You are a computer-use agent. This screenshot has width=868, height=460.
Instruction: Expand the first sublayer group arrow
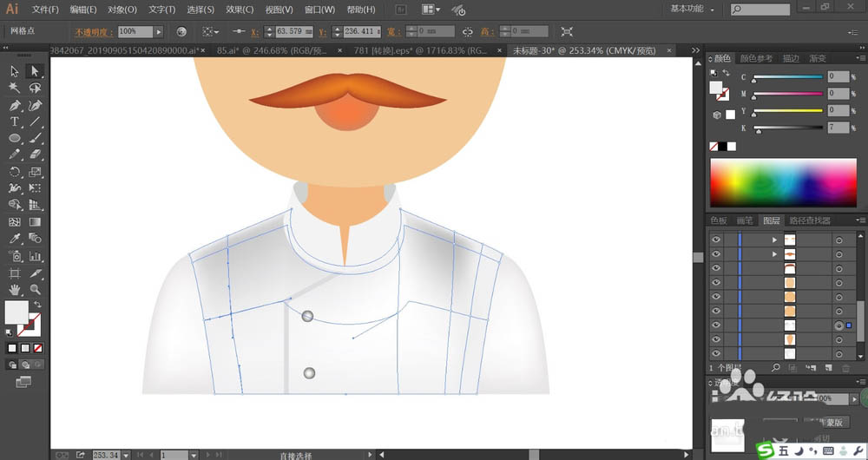click(774, 240)
